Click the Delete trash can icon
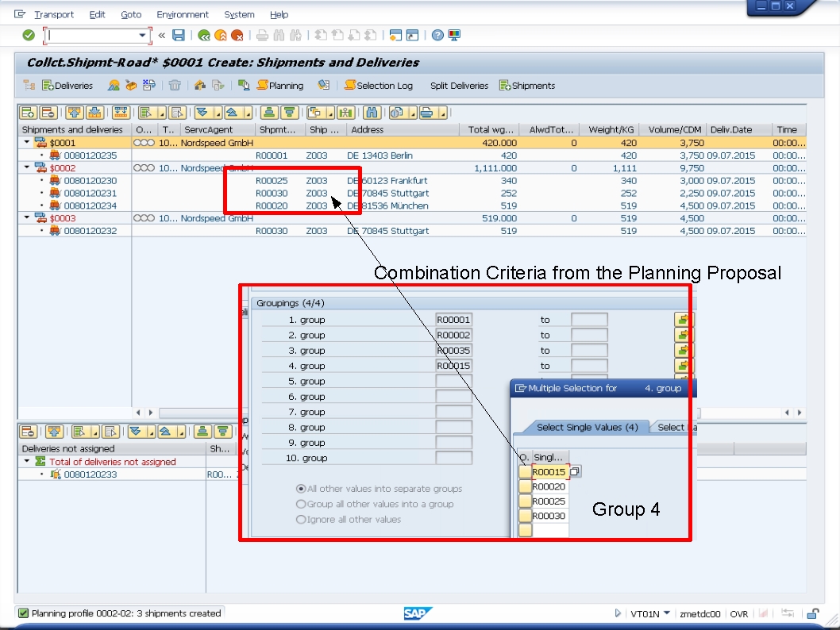The image size is (840, 630). (175, 86)
